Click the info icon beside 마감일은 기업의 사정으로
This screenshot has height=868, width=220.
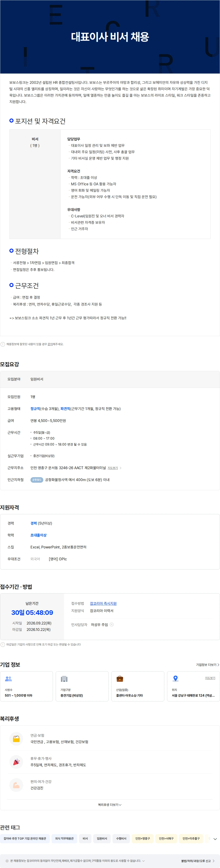(3, 644)
